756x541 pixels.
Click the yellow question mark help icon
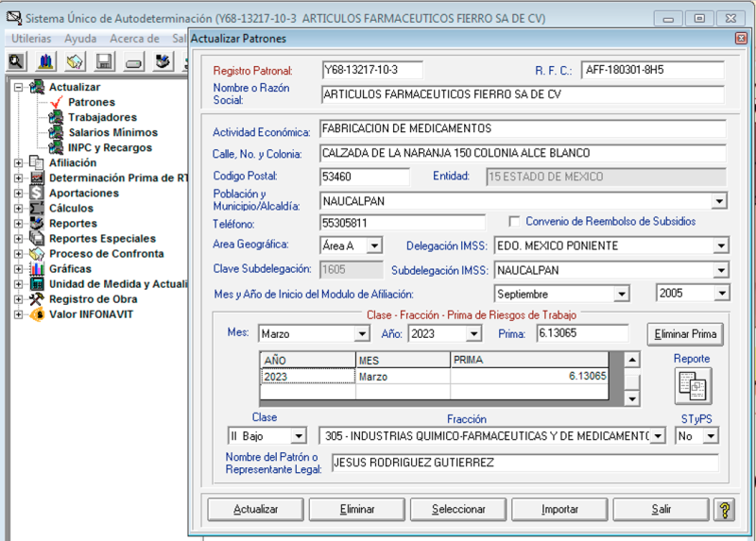point(724,510)
